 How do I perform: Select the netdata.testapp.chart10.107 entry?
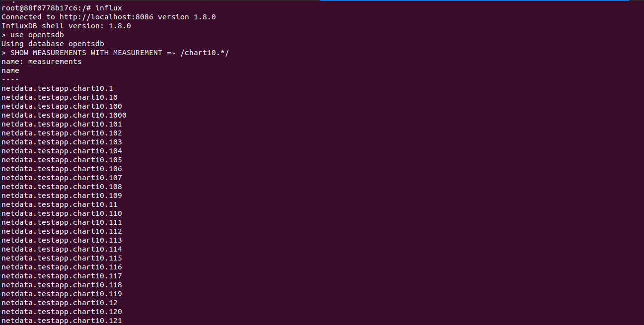tap(62, 178)
